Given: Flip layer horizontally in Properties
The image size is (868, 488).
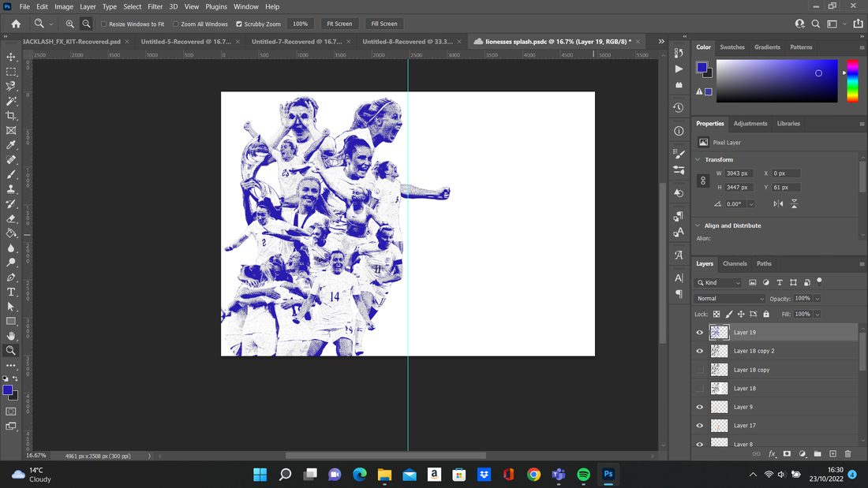Looking at the screenshot, I should 778,203.
